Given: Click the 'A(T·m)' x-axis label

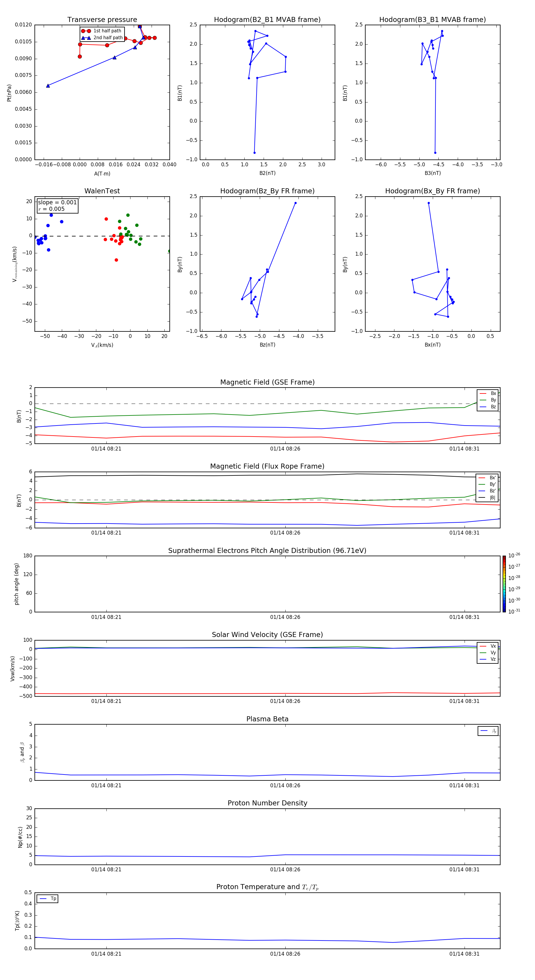Looking at the screenshot, I should (x=102, y=174).
